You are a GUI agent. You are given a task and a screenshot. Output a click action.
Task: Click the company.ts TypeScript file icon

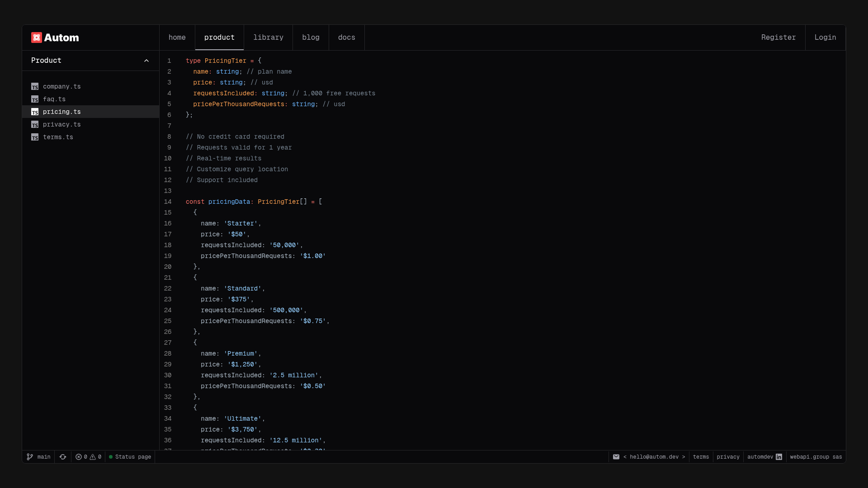pos(35,86)
